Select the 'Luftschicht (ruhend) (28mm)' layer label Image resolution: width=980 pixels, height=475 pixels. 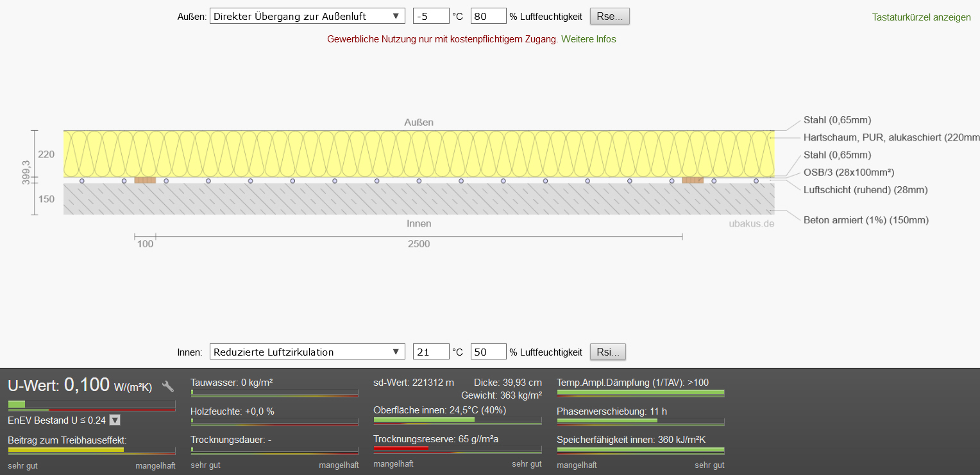tap(865, 190)
